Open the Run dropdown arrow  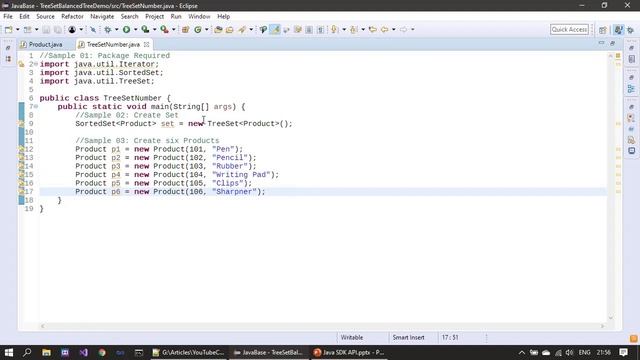click(x=136, y=29)
